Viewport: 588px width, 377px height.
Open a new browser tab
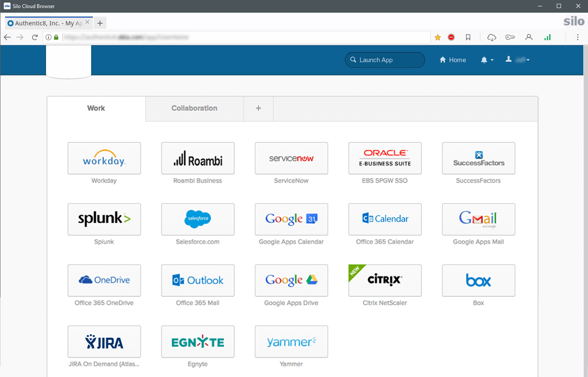(100, 23)
